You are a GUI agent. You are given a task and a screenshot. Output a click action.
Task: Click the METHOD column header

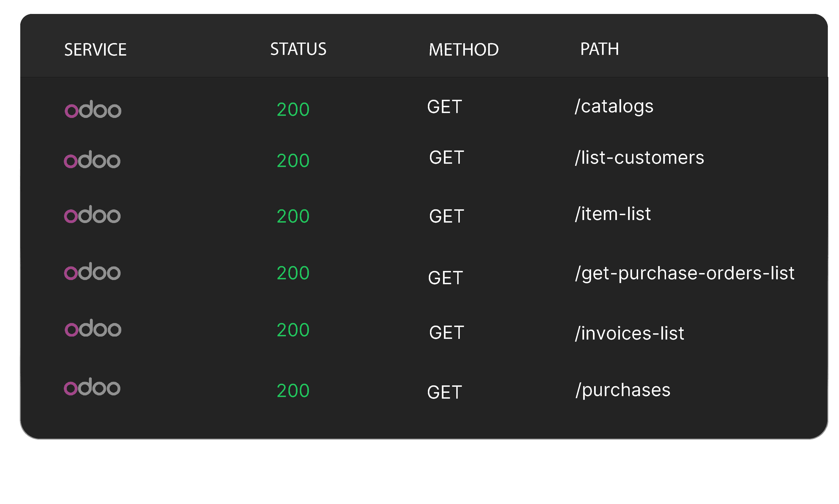[x=464, y=50]
